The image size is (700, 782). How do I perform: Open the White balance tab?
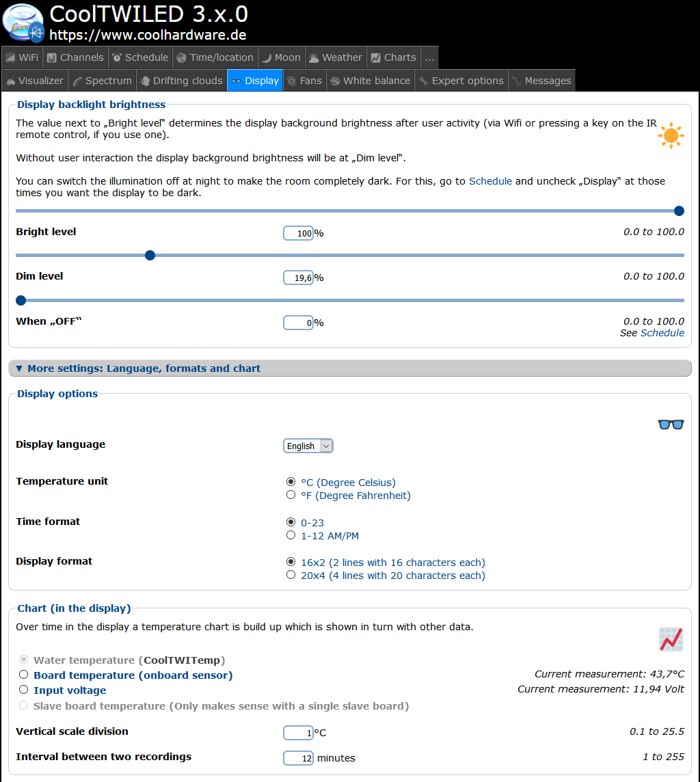click(370, 81)
